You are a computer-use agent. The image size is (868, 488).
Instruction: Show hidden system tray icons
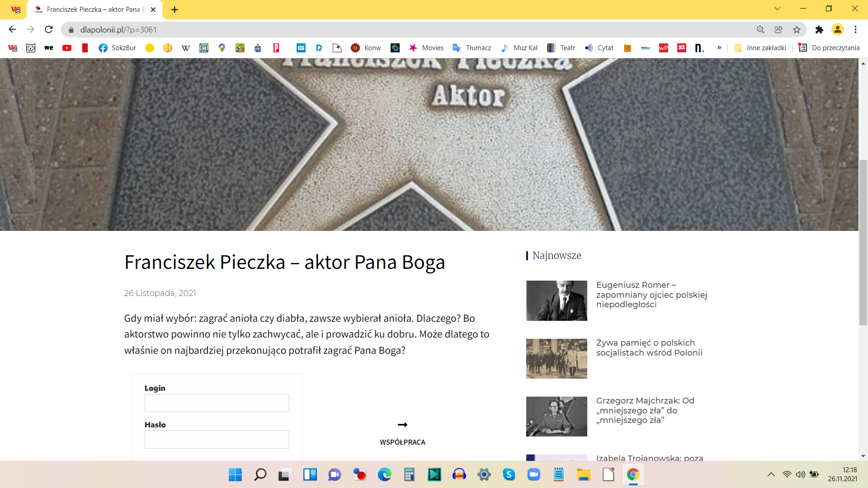pos(771,474)
